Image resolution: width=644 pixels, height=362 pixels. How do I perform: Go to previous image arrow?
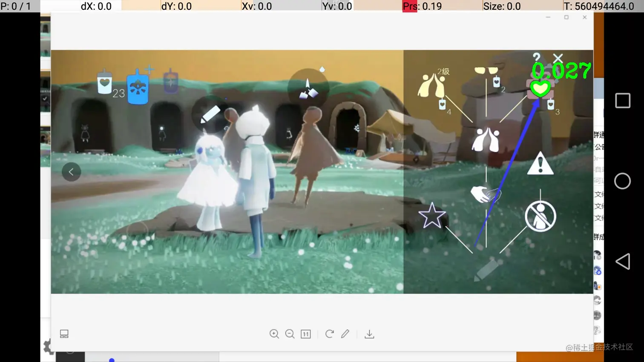coord(71,172)
